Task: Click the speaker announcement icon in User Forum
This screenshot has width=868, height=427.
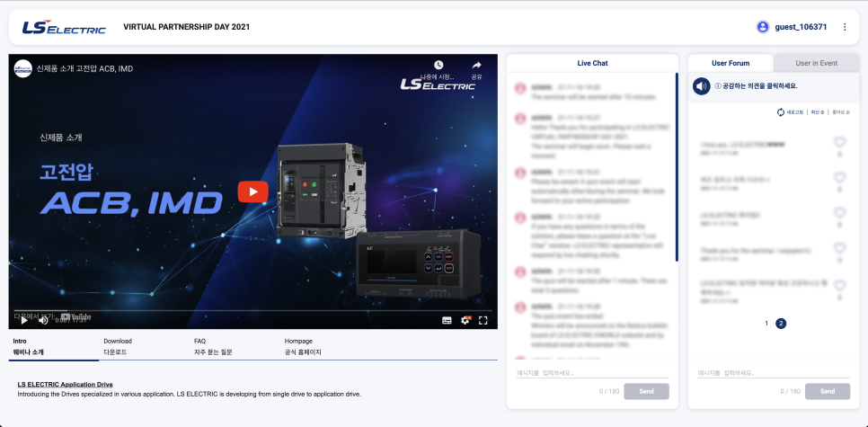Action: coord(702,86)
